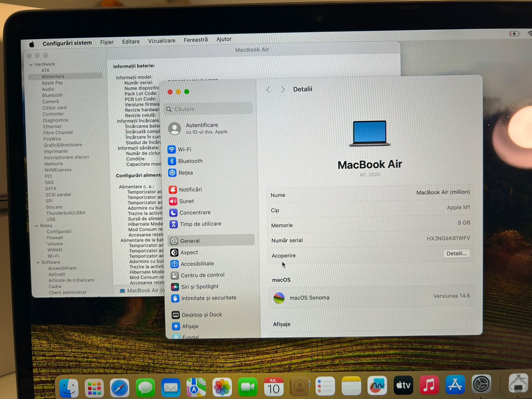
Task: Select Apple Pay in hardware list
Action: (52, 83)
